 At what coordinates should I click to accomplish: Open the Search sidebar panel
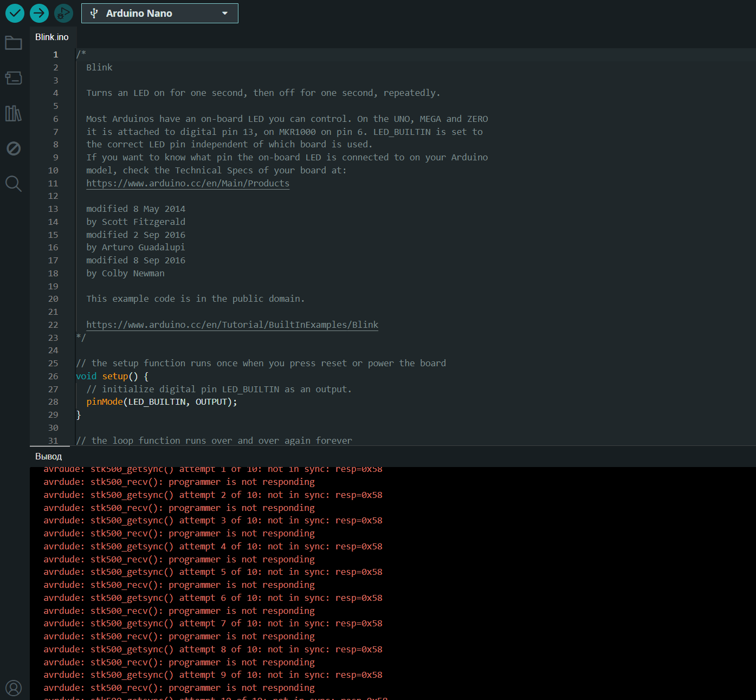click(14, 184)
